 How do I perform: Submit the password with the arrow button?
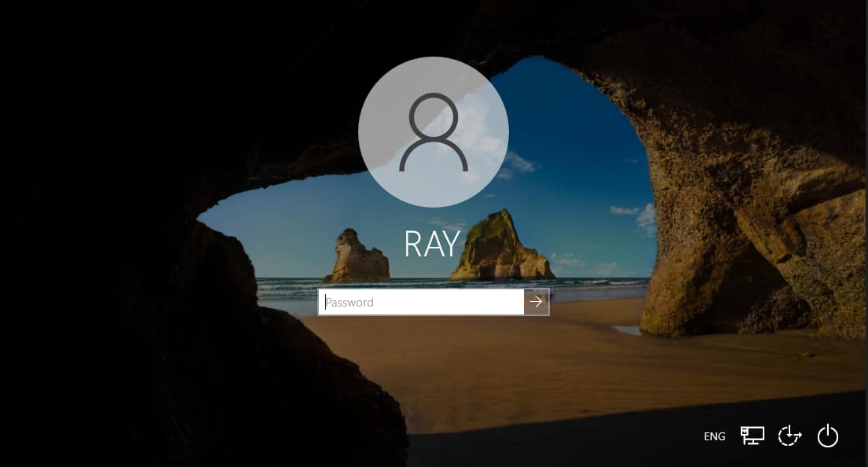coord(537,302)
